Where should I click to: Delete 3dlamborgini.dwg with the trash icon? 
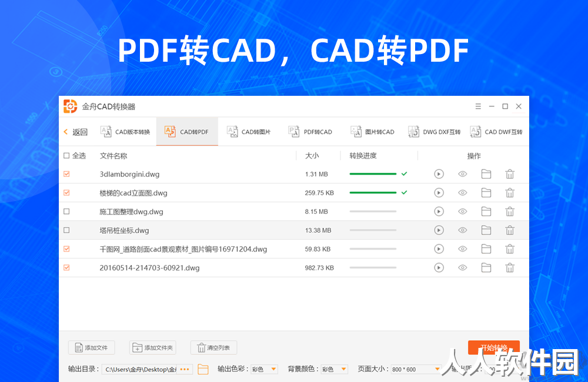510,174
